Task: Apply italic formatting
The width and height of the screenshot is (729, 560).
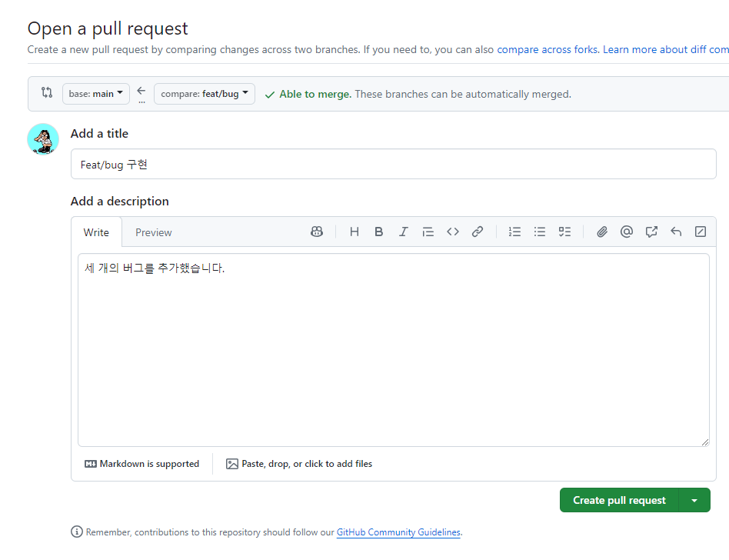Action: click(x=403, y=231)
